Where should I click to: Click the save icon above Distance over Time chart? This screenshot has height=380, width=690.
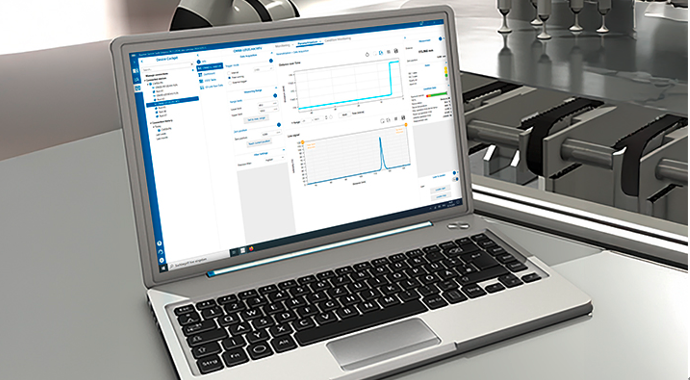click(x=396, y=51)
